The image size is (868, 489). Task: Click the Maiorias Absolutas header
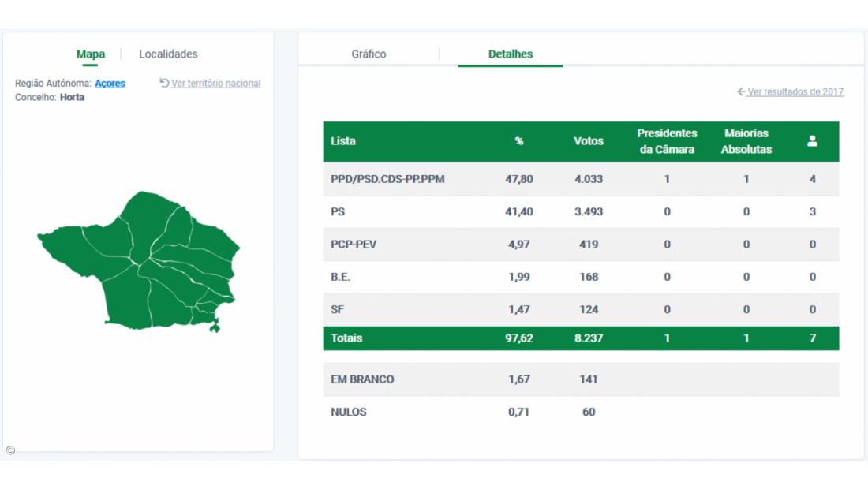[746, 141]
